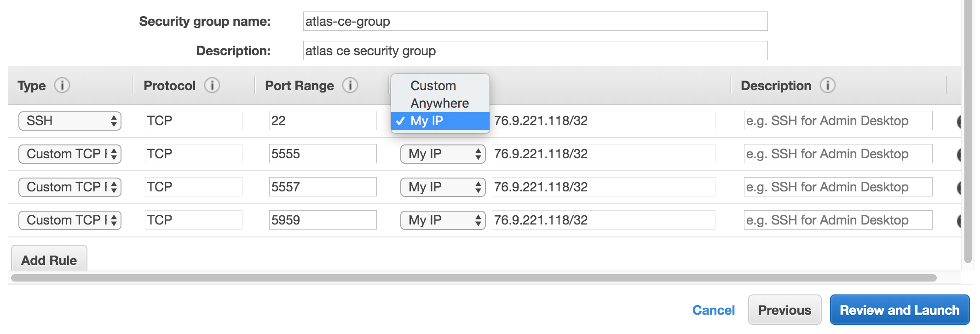Screen dimensions: 980x334
Task: Click the source IP field in 5557 row
Action: click(x=603, y=187)
